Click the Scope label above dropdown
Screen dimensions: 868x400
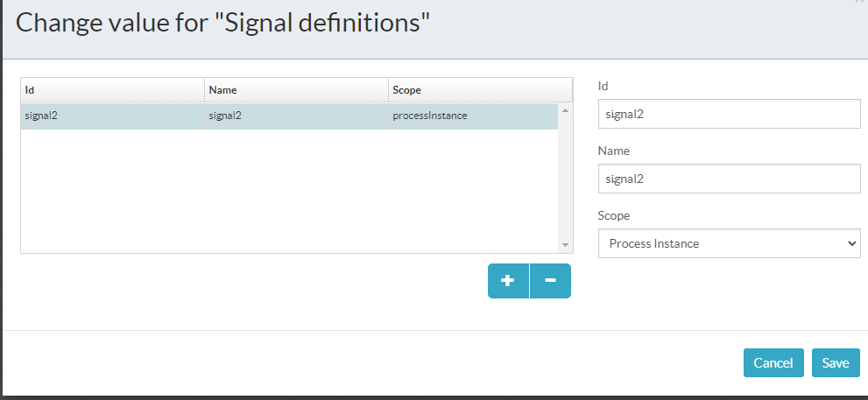(613, 215)
